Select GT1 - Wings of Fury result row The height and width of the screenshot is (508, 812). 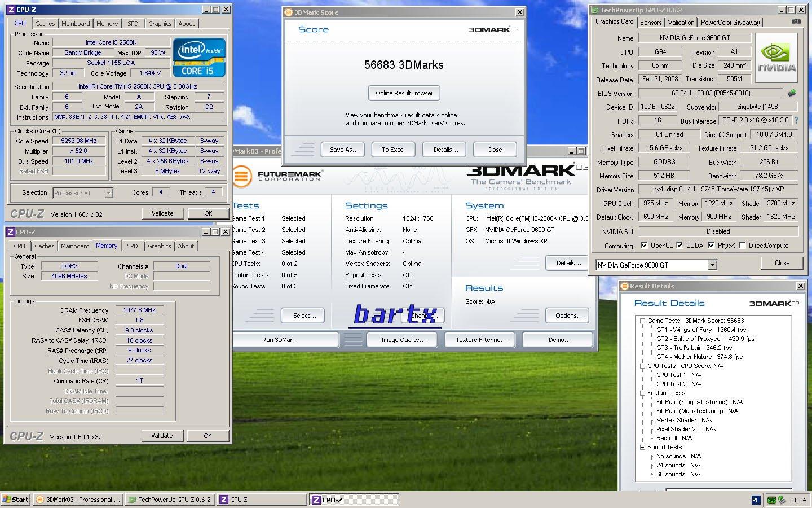701,330
